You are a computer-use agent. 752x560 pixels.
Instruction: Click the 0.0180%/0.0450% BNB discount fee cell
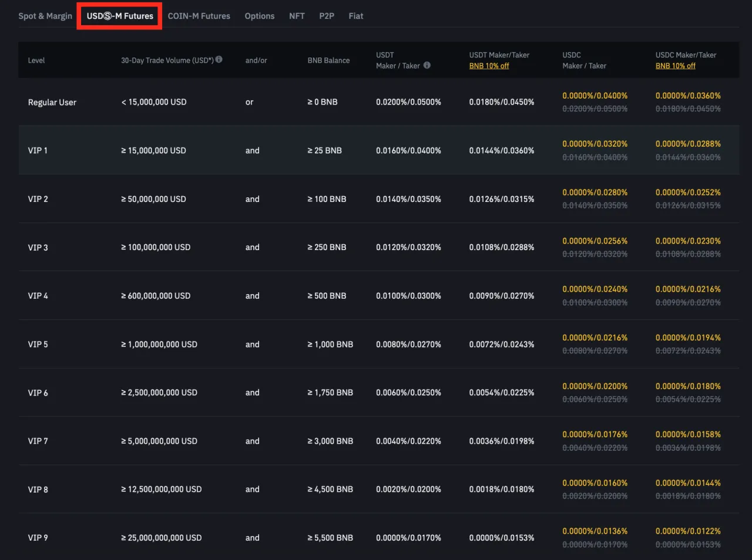coord(502,102)
